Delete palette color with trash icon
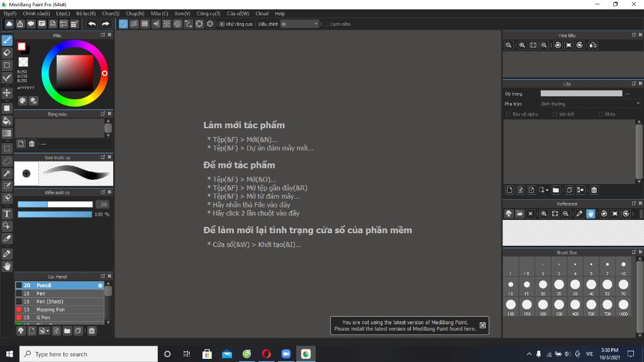644x362 pixels. (x=31, y=144)
